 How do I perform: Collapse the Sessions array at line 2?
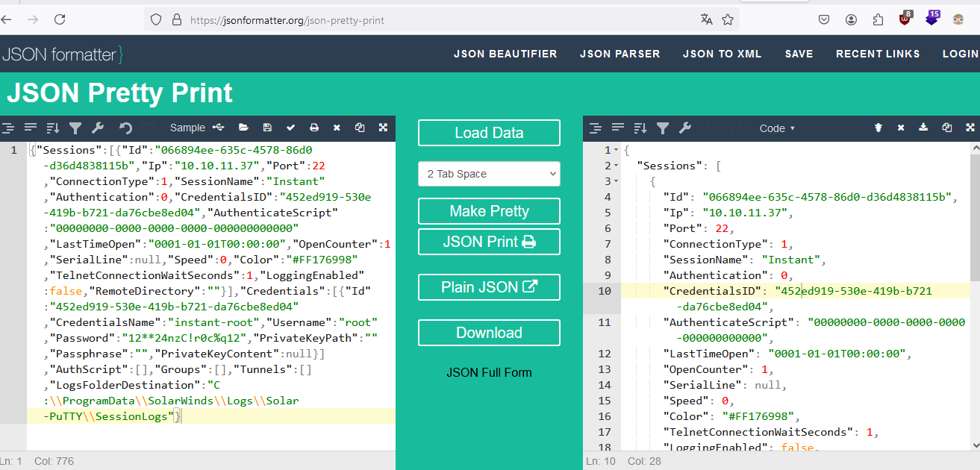[x=616, y=166]
